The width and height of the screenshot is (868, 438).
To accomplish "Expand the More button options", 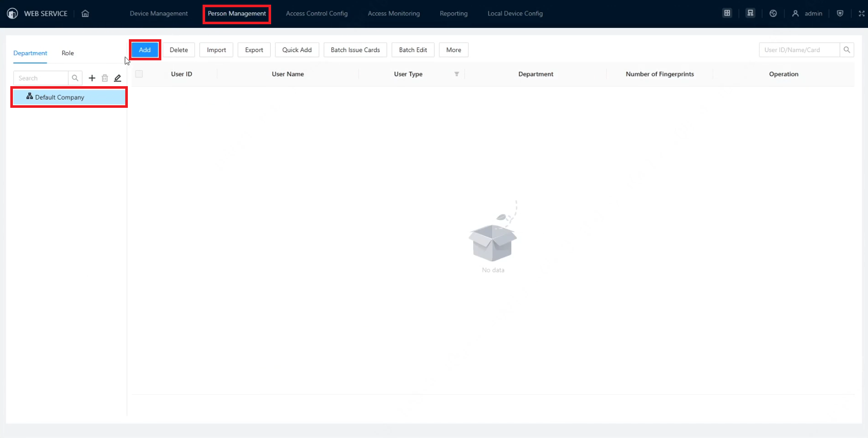I will pos(454,50).
